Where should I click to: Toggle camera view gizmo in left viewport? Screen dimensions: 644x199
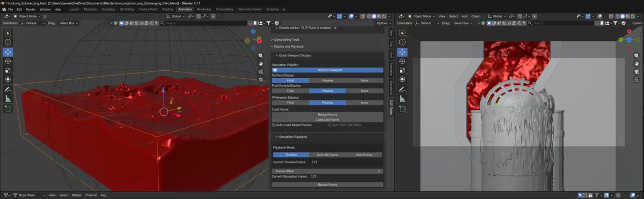tap(260, 71)
